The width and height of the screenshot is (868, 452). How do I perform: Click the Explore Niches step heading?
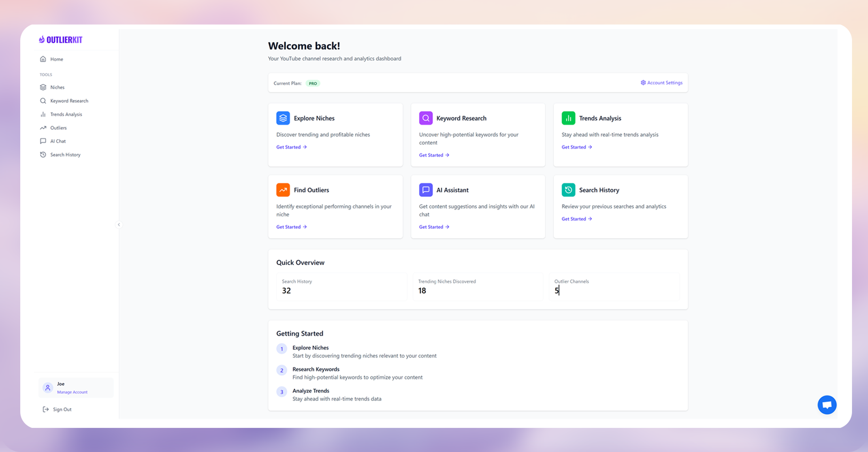click(311, 348)
